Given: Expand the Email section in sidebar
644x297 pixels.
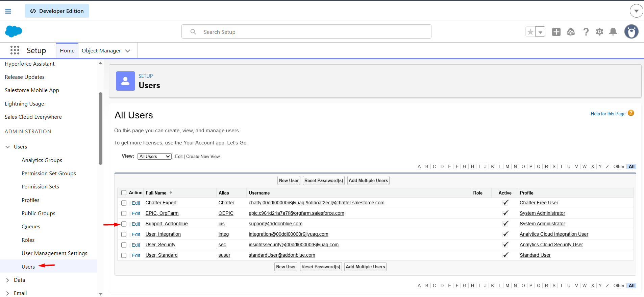Looking at the screenshot, I should [x=7, y=293].
